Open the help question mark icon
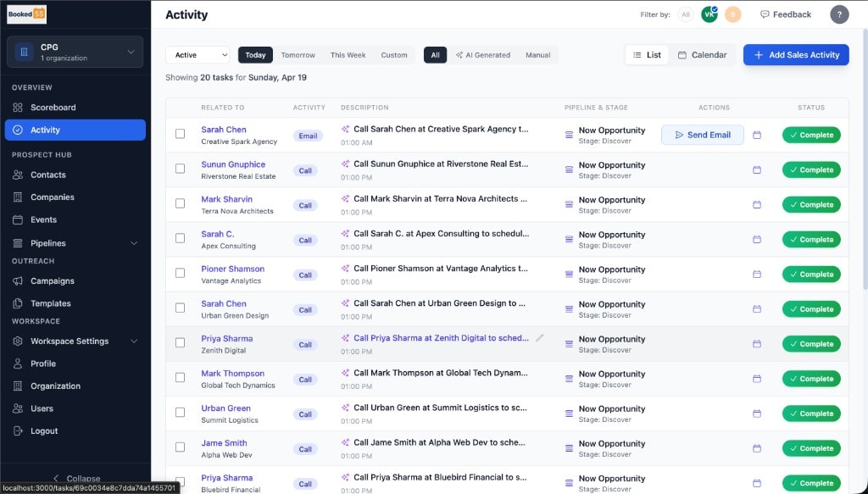868x494 pixels. click(x=839, y=14)
